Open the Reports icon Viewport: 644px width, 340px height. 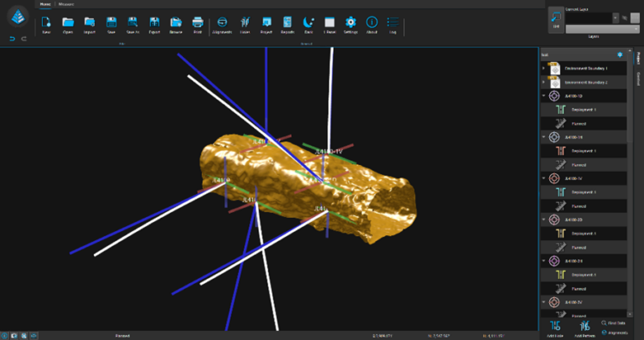(x=287, y=24)
